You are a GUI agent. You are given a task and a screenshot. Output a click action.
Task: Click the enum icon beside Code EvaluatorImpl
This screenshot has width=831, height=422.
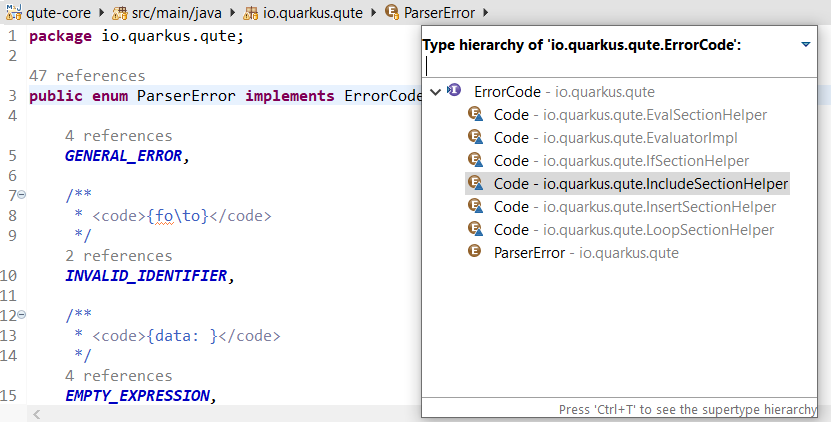475,137
